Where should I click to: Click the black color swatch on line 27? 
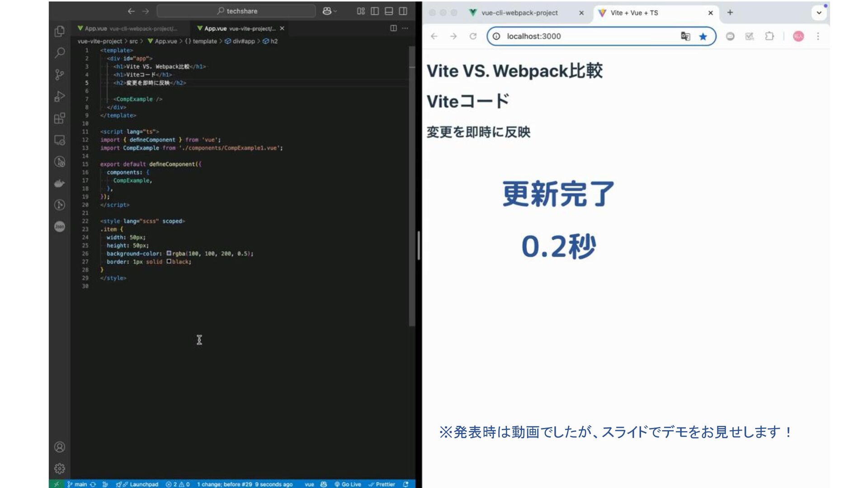click(x=169, y=262)
